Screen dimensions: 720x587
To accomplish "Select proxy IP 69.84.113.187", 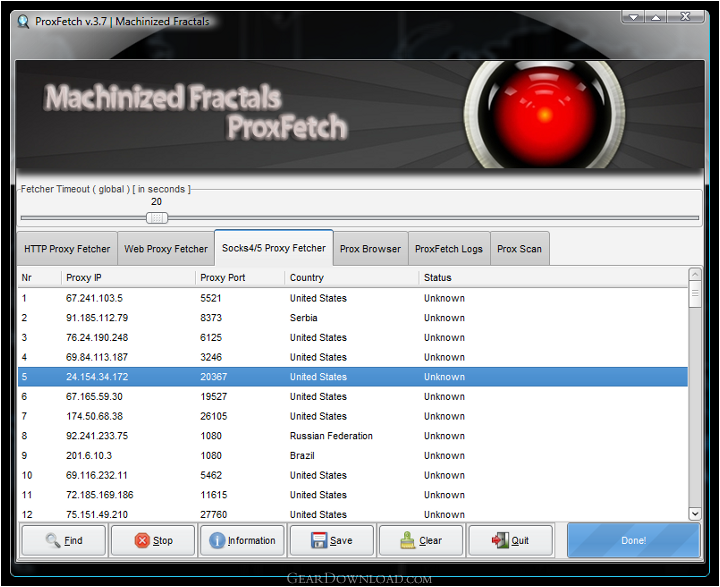I will [97, 357].
